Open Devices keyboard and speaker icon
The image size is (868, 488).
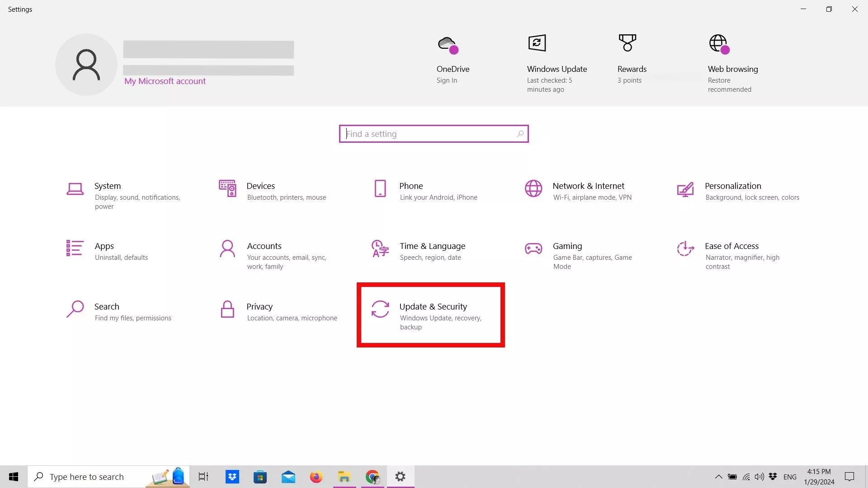[x=227, y=188]
